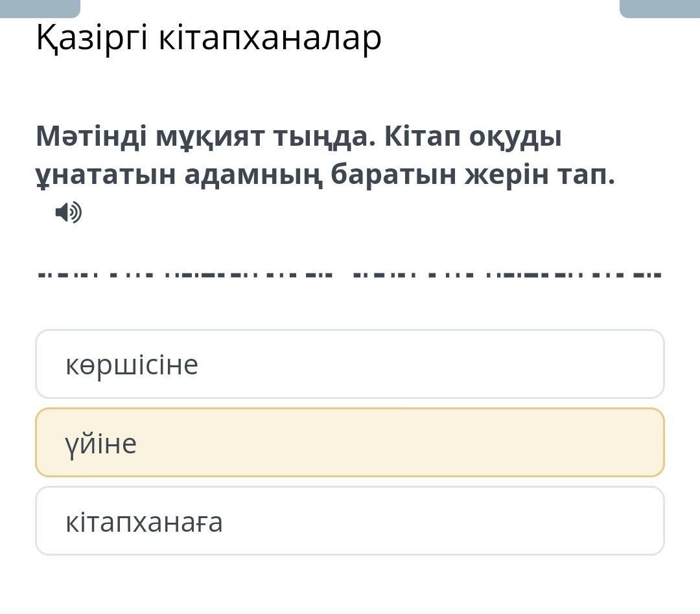Image resolution: width=700 pixels, height=614 pixels.
Task: Play the audio with the speaker icon
Action: (x=68, y=212)
